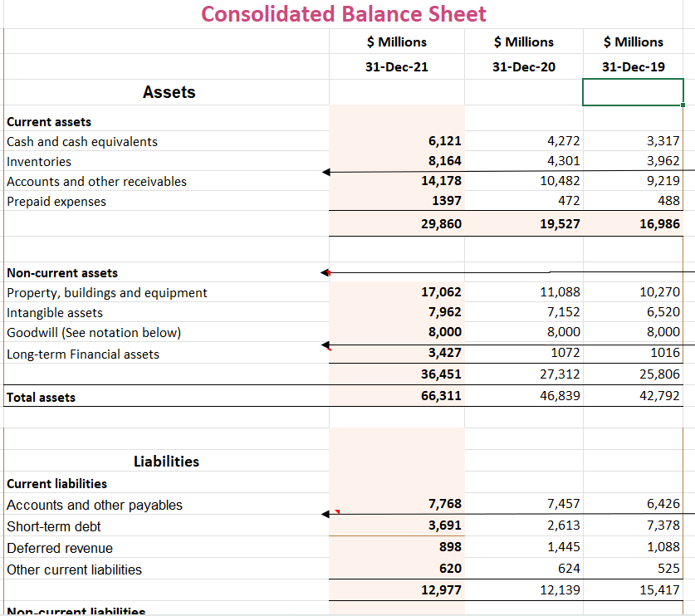This screenshot has height=616, width=695.
Task: Select other current liabilities value 620
Action: (450, 569)
